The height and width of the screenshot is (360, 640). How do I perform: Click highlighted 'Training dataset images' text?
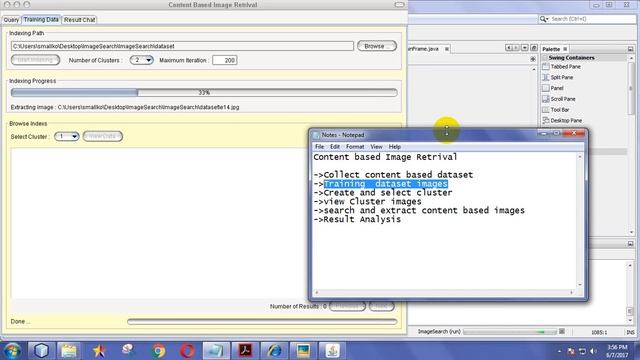point(386,184)
